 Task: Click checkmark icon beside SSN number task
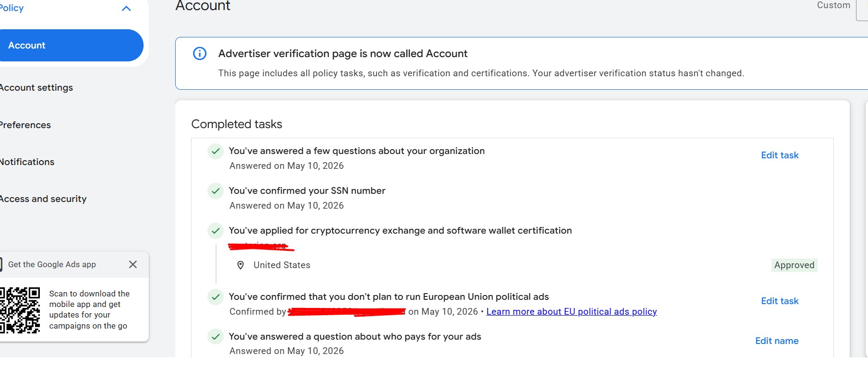tap(216, 191)
